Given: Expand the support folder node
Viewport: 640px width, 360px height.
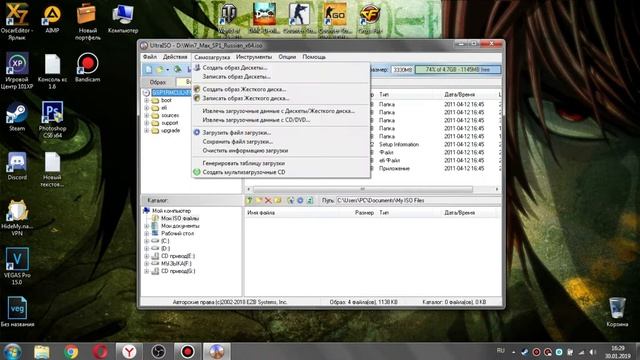Looking at the screenshot, I should pos(147,123).
